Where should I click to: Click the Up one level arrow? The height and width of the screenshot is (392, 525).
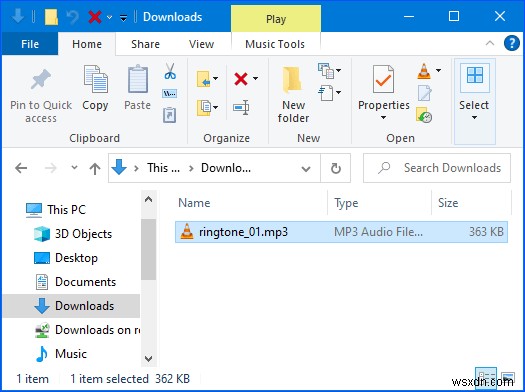[x=95, y=168]
